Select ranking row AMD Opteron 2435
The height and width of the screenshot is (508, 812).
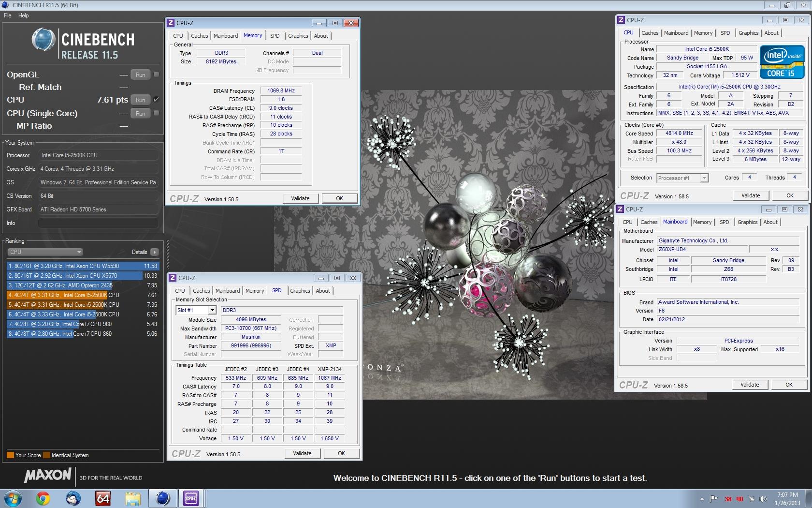pos(82,285)
